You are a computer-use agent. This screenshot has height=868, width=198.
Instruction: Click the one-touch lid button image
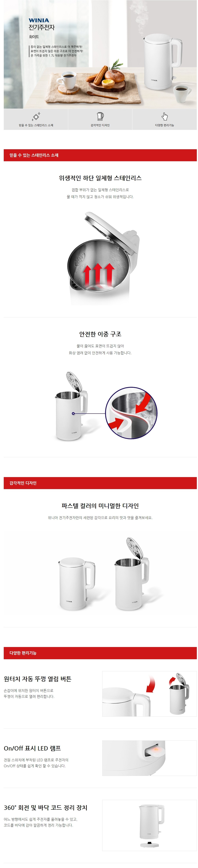[x=149, y=694]
